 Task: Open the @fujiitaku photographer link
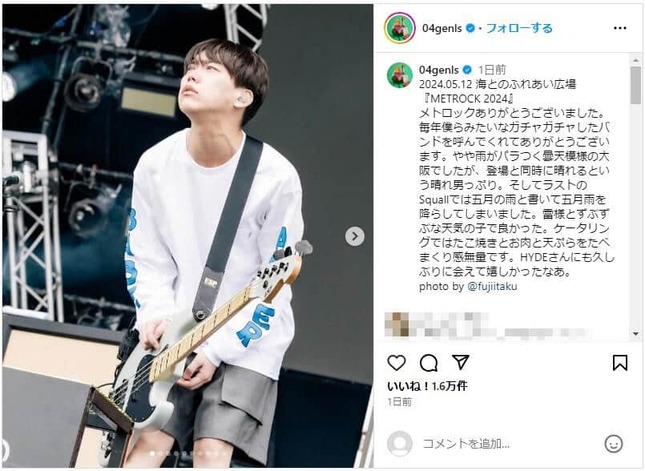pyautogui.click(x=492, y=286)
